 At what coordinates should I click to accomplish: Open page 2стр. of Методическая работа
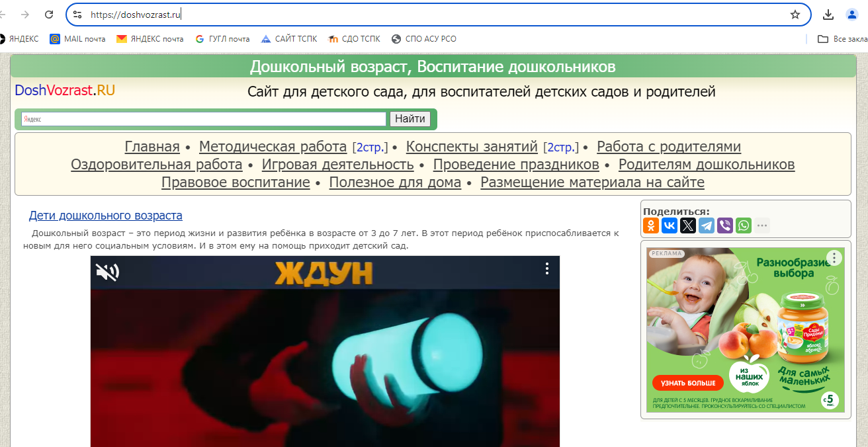pos(371,147)
